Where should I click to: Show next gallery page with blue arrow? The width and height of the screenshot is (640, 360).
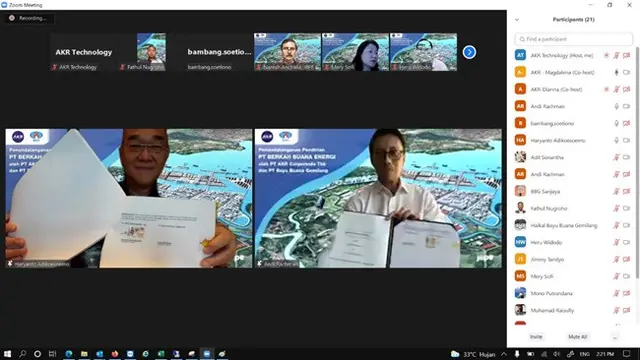(x=469, y=52)
